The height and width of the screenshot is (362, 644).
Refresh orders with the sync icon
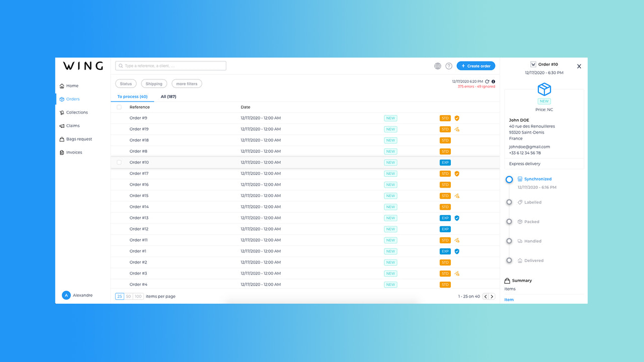(x=487, y=81)
